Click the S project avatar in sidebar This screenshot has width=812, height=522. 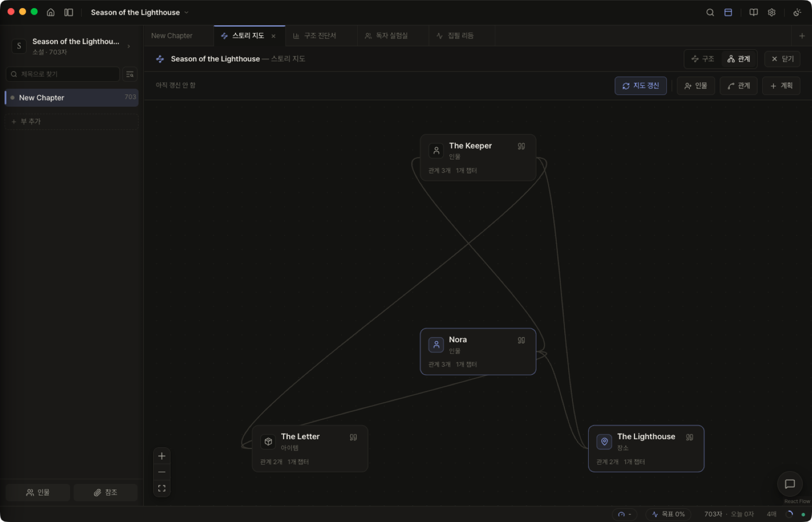click(x=19, y=46)
